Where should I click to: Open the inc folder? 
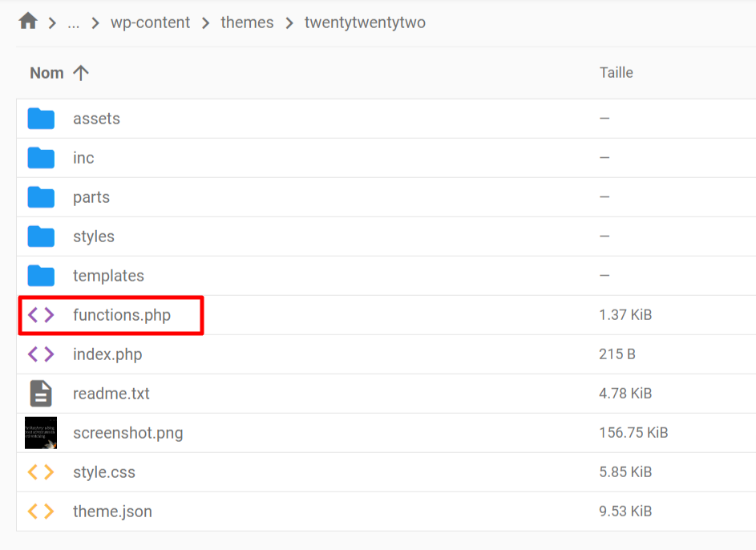pyautogui.click(x=83, y=157)
